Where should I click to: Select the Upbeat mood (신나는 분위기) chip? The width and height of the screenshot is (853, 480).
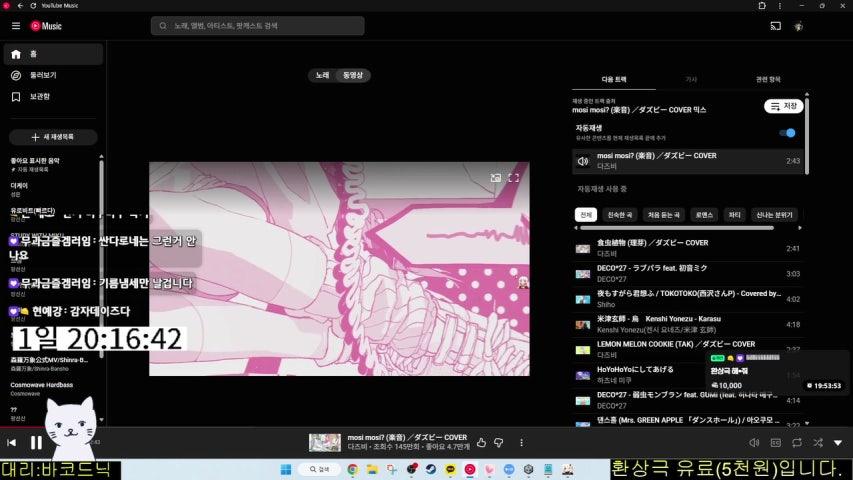click(774, 215)
